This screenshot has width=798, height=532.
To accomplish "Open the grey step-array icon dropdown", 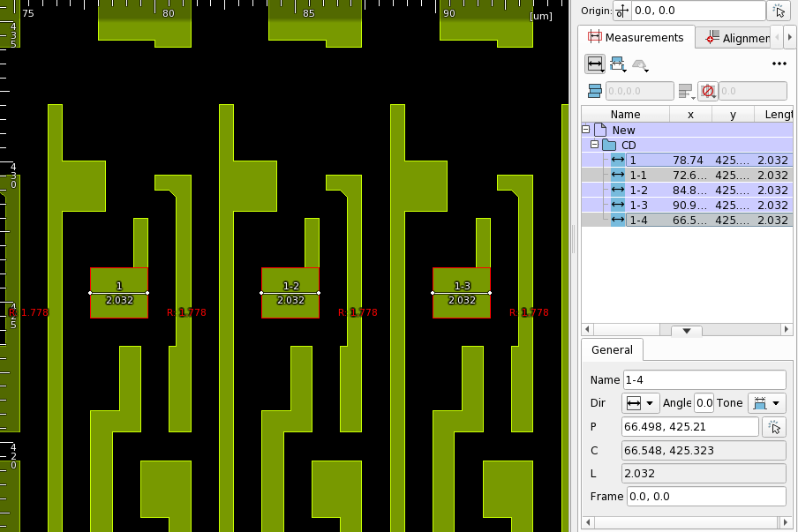I will [687, 92].
